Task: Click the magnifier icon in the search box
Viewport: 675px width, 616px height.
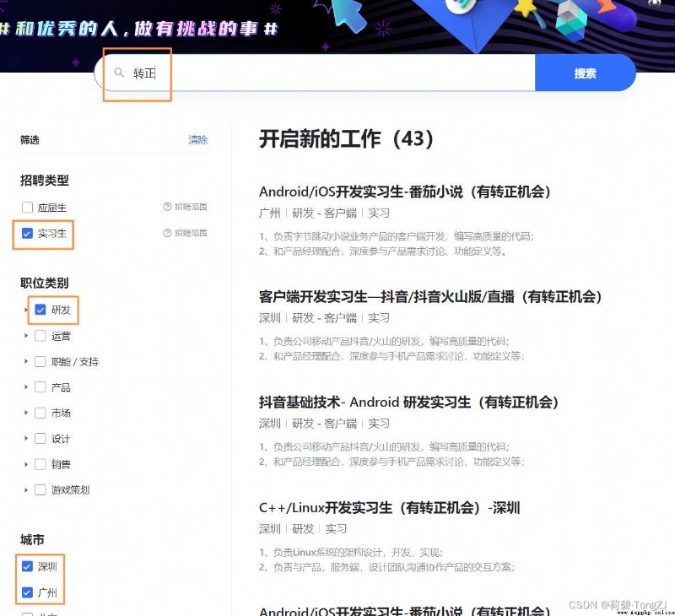Action: 119,73
